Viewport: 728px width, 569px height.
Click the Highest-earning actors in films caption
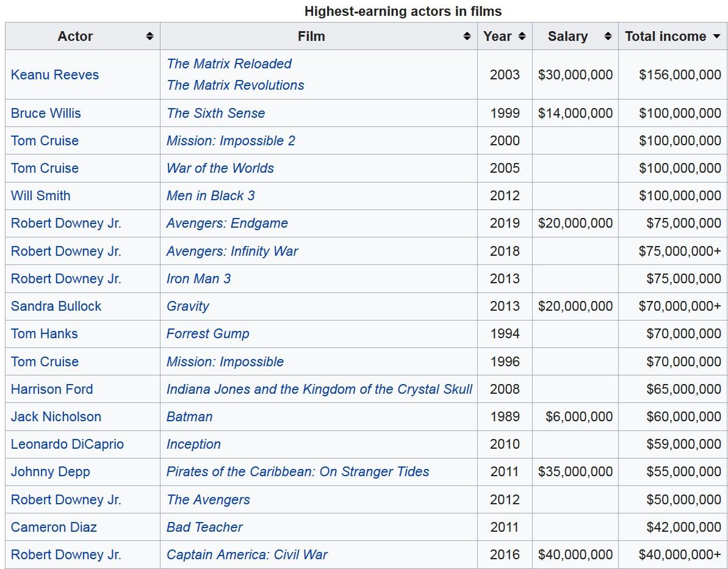403,11
